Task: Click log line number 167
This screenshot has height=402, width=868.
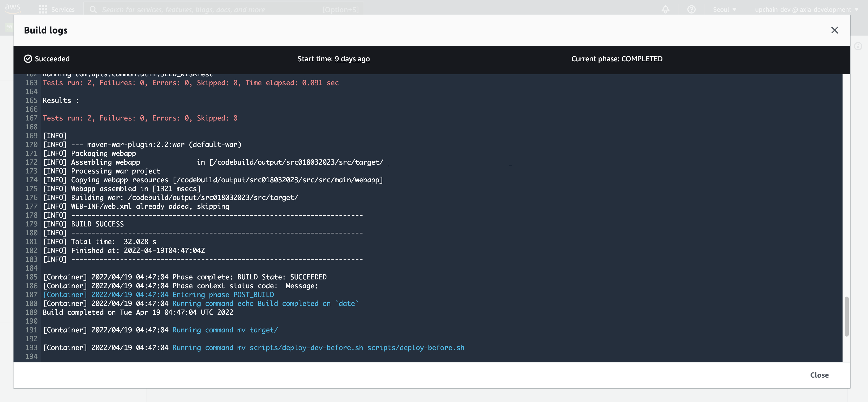Action: pos(31,118)
